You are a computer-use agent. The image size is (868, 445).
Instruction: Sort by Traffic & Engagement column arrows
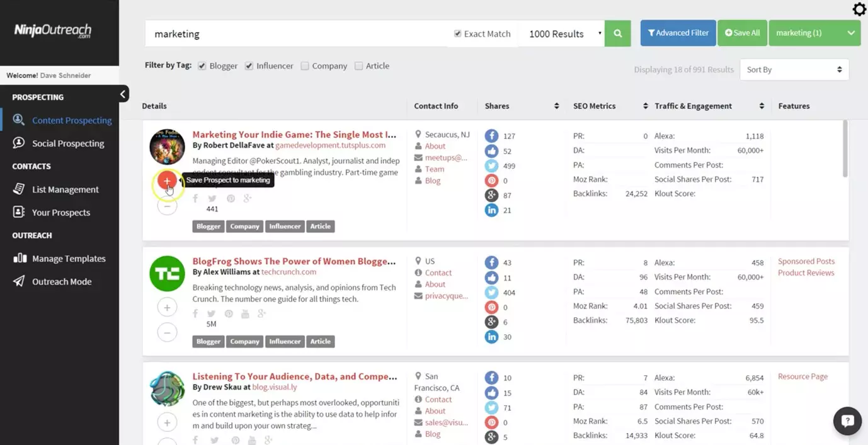[x=762, y=106]
